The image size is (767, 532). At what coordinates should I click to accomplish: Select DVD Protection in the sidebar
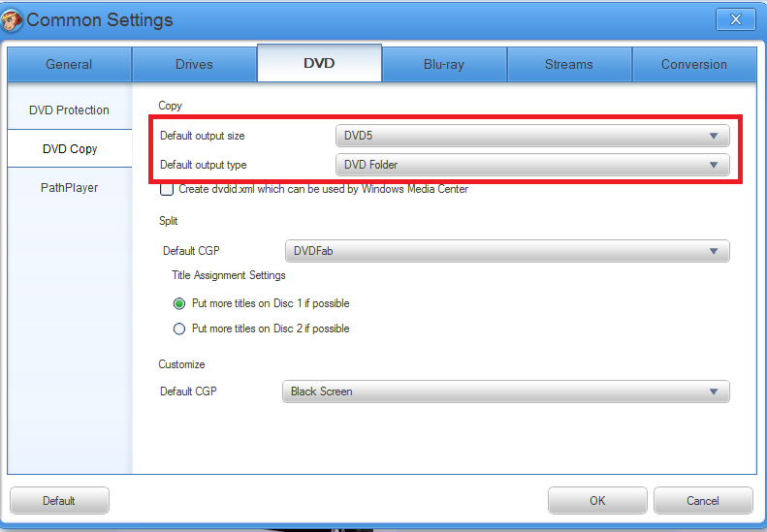(70, 110)
